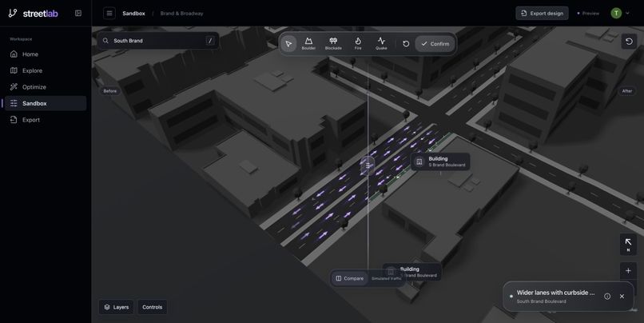644x323 pixels.
Task: Click the Export design button
Action: (543, 13)
